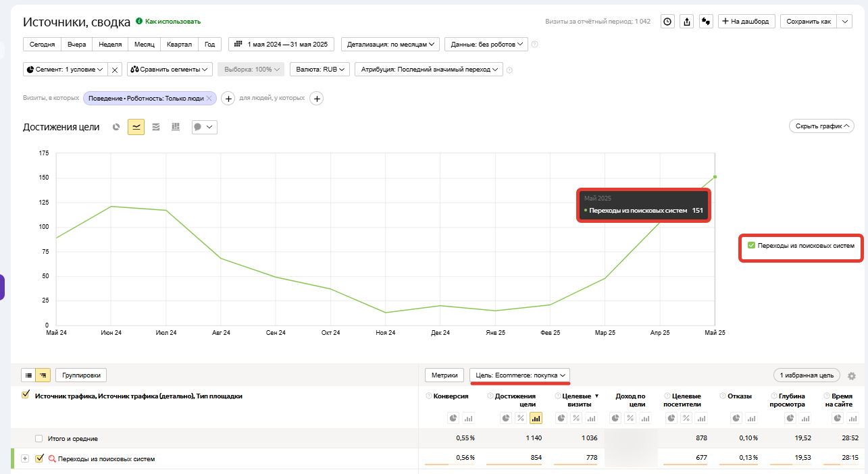This screenshot has width=868, height=474.
Task: Expand the 'Переходы из поисковых систем' row
Action: 25,458
